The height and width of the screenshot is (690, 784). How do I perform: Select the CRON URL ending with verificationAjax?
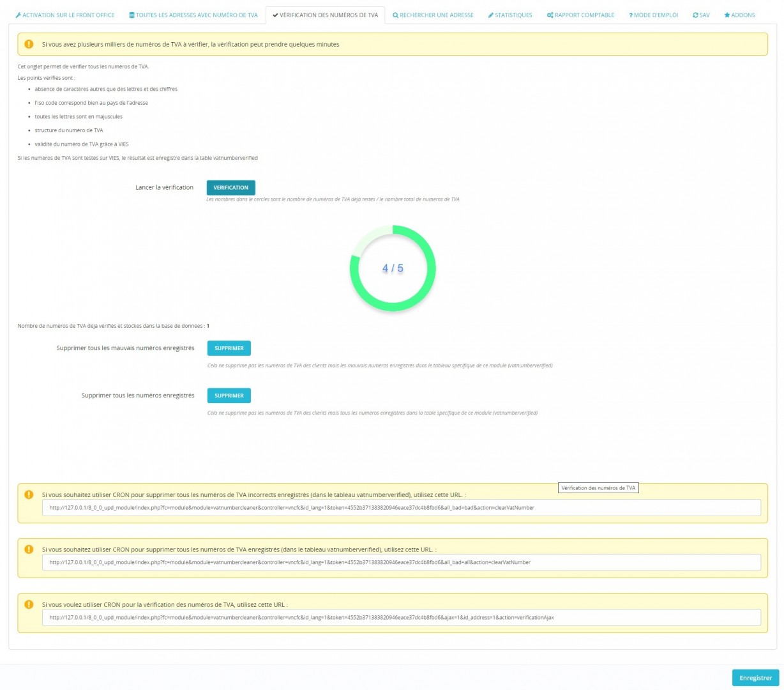tap(401, 618)
